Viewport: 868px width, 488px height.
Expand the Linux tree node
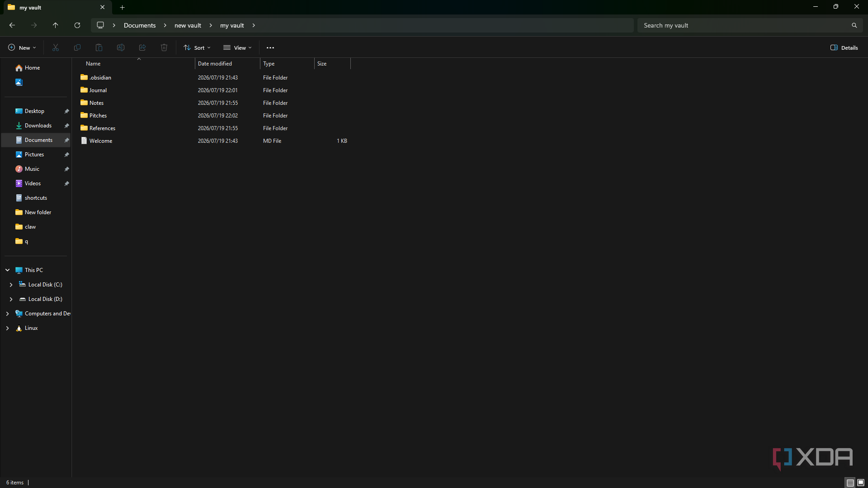coord(8,328)
